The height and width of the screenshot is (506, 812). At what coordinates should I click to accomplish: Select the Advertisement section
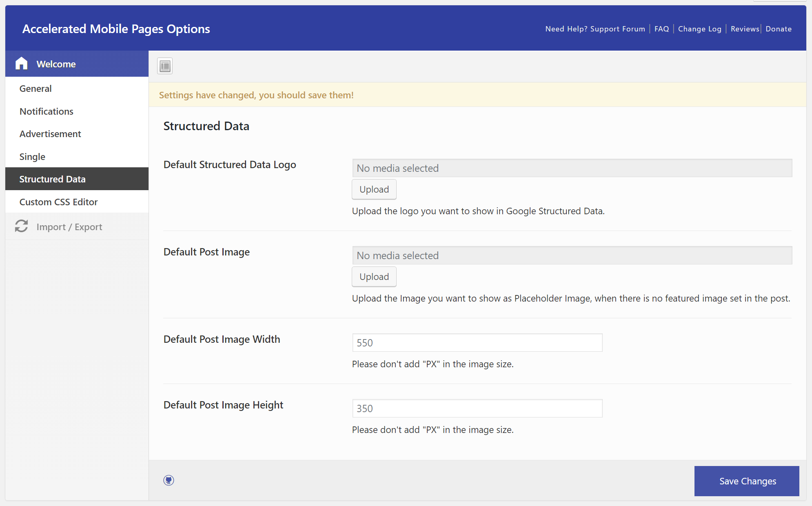click(77, 134)
